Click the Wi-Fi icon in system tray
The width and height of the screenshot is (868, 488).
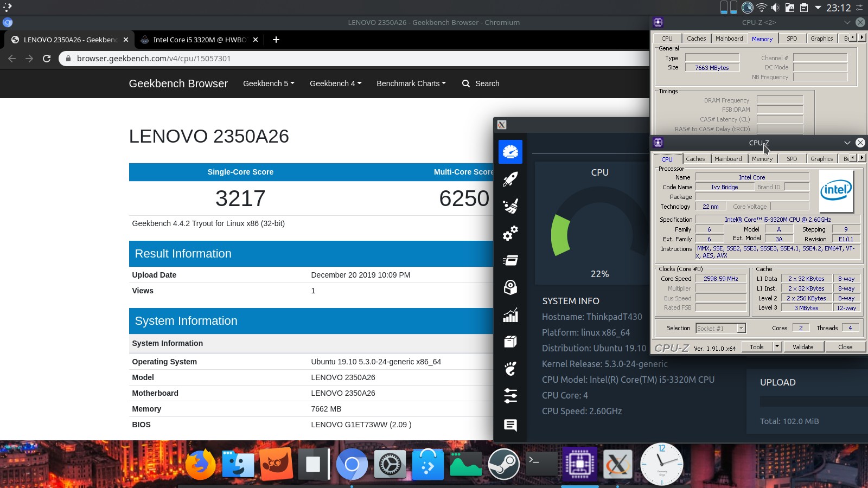click(762, 8)
